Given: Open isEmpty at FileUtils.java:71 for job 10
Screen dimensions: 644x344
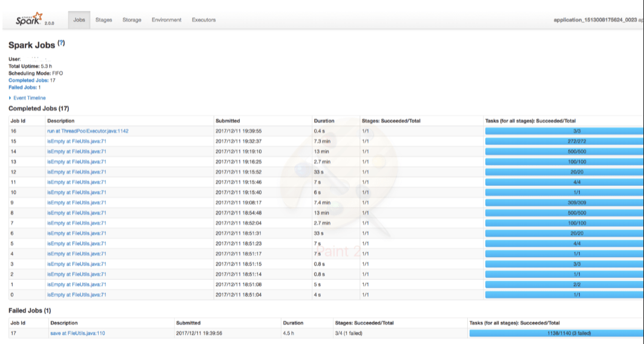Looking at the screenshot, I should 77,193.
